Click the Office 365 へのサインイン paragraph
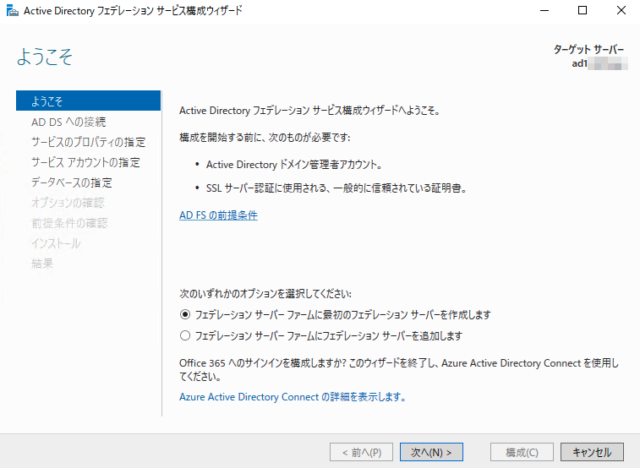640x468 pixels. 399,370
